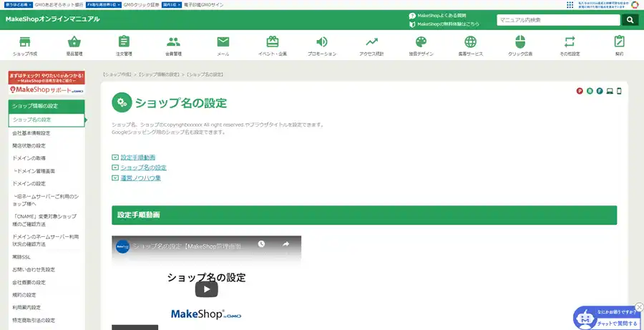
Task: Open GMOあおぞらネット銀行 link
Action: pos(59,5)
